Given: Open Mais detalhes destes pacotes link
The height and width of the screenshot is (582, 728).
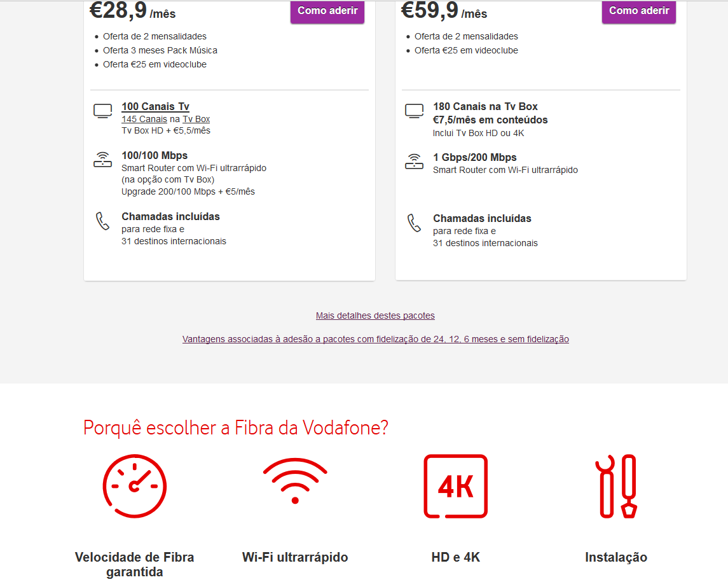Looking at the screenshot, I should point(375,315).
